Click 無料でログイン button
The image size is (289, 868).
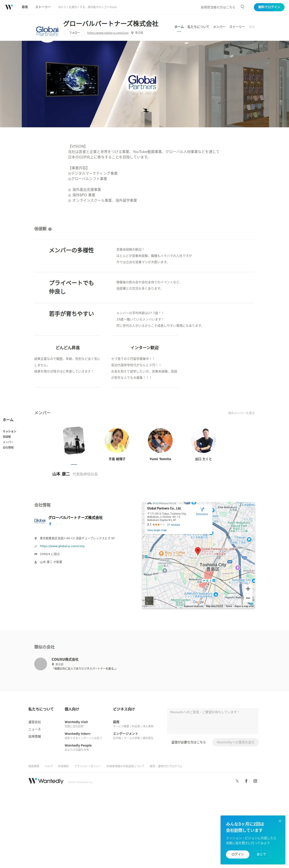[269, 7]
